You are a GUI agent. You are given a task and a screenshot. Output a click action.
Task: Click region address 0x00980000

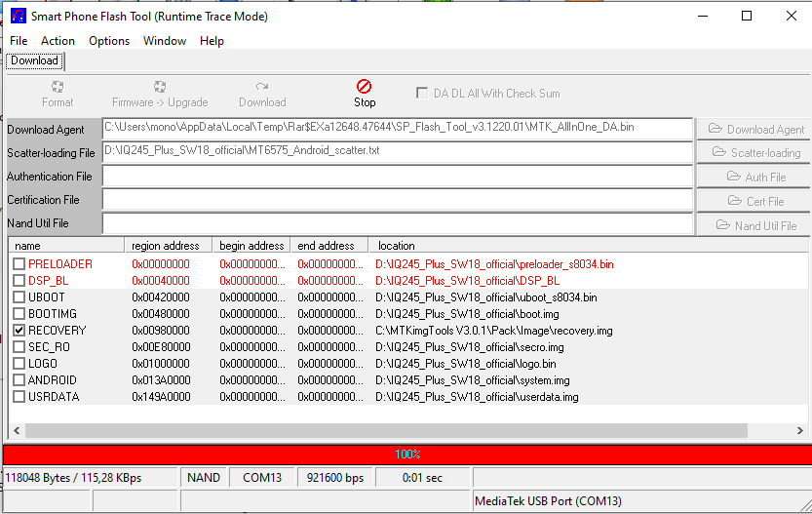click(161, 331)
